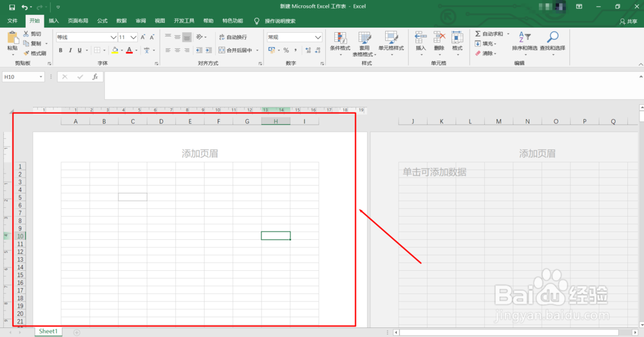
Task: Click the Cut (剪切) scissors icon
Action: 26,33
